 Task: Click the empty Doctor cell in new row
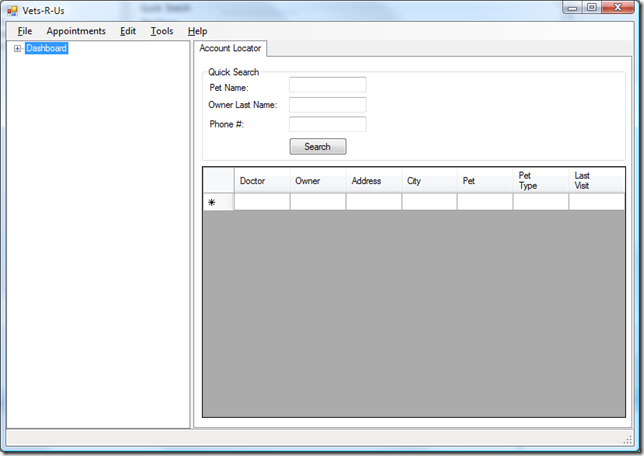262,202
